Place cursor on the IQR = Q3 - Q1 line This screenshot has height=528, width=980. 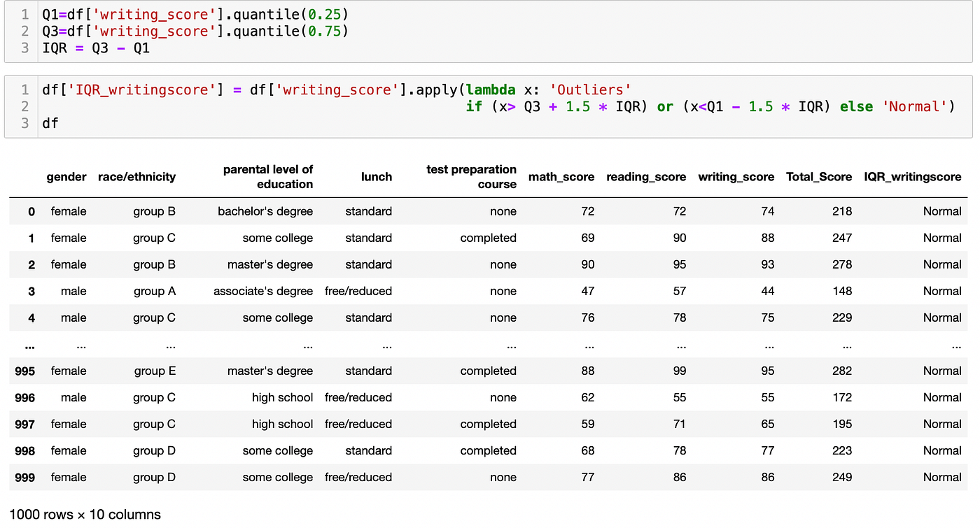96,48
